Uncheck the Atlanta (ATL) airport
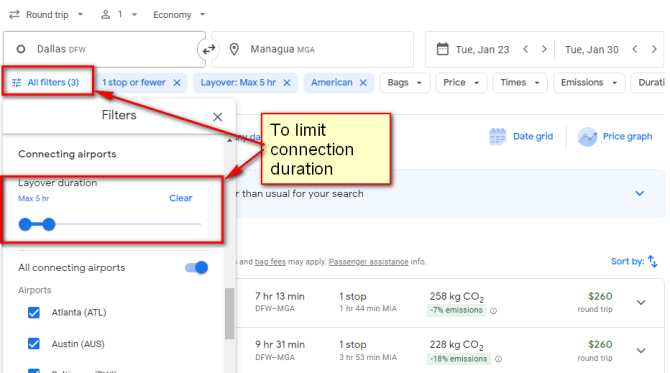 [34, 312]
